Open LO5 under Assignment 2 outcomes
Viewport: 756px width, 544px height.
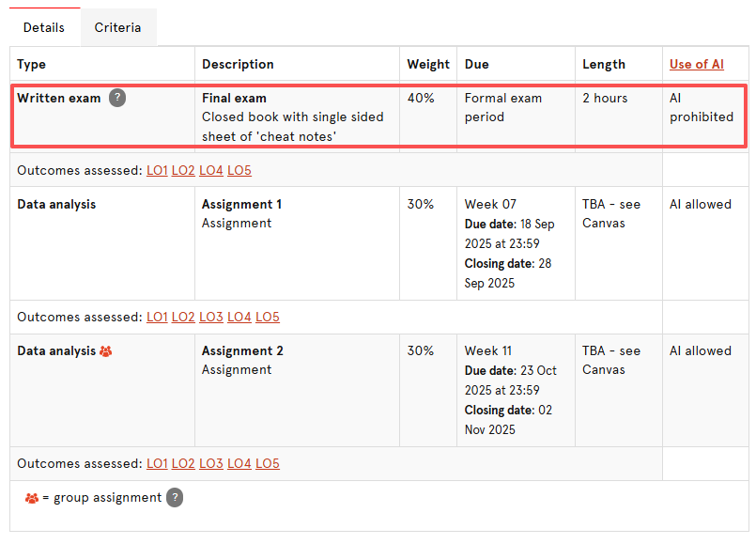tap(268, 463)
